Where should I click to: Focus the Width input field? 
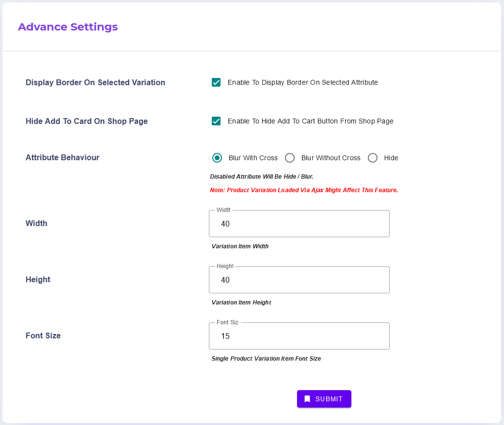[299, 224]
